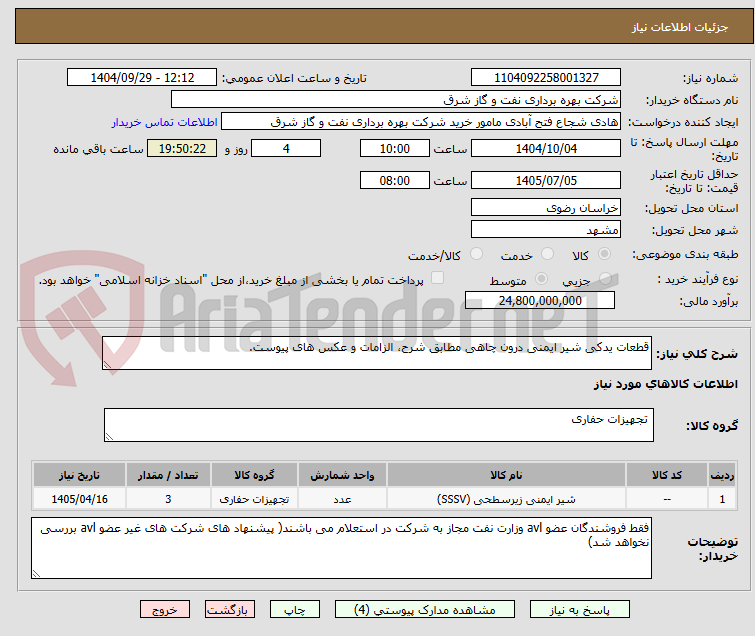Click the توضیحات خریدار notes textarea
The width and height of the screenshot is (755, 636).
(x=341, y=548)
